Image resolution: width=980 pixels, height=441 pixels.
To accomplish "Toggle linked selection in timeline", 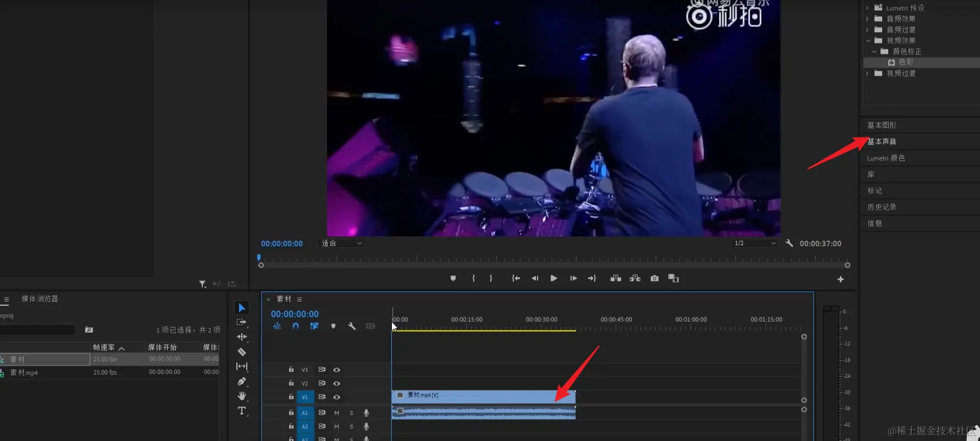I will (x=314, y=326).
